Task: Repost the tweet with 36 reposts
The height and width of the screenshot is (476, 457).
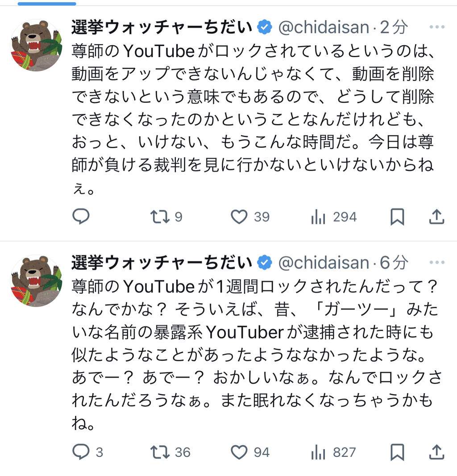Action: coord(160,452)
